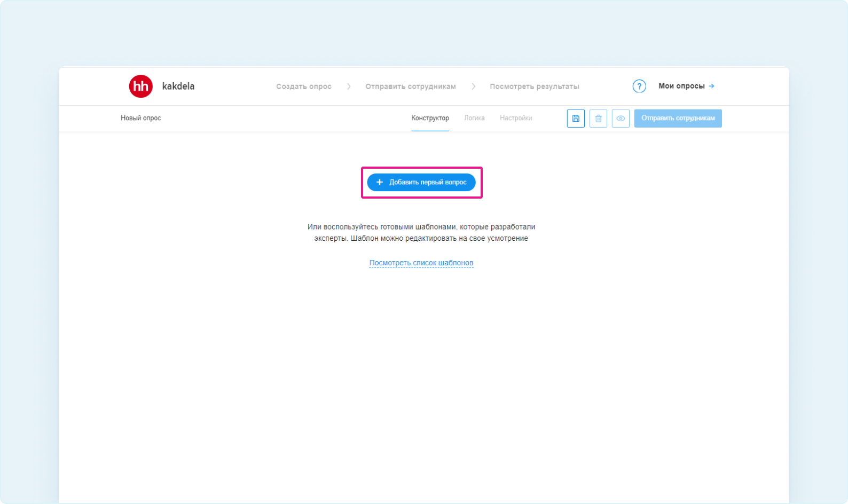Screen dimensions: 848x504
Task: Click the Новый опрос title
Action: 140,118
